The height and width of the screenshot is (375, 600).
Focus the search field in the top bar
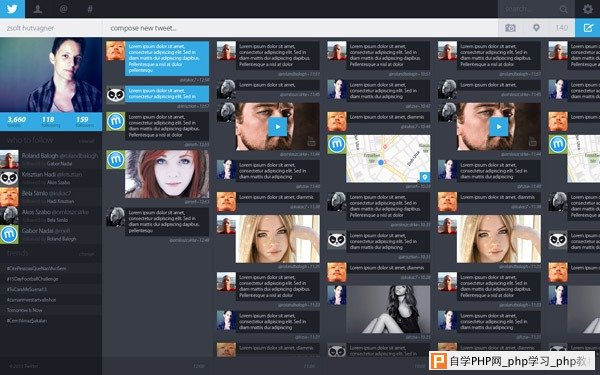click(x=531, y=9)
